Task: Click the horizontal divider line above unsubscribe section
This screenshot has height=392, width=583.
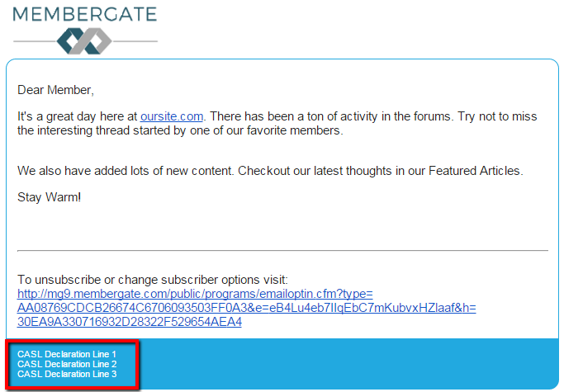Action: [x=282, y=250]
